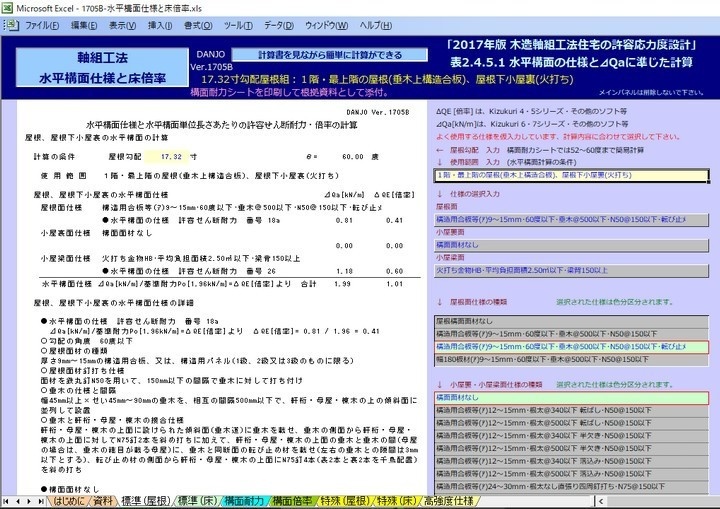Click the 合計 1.99 total value
Image resolution: width=720 pixels, height=509 pixels.
[x=343, y=284]
